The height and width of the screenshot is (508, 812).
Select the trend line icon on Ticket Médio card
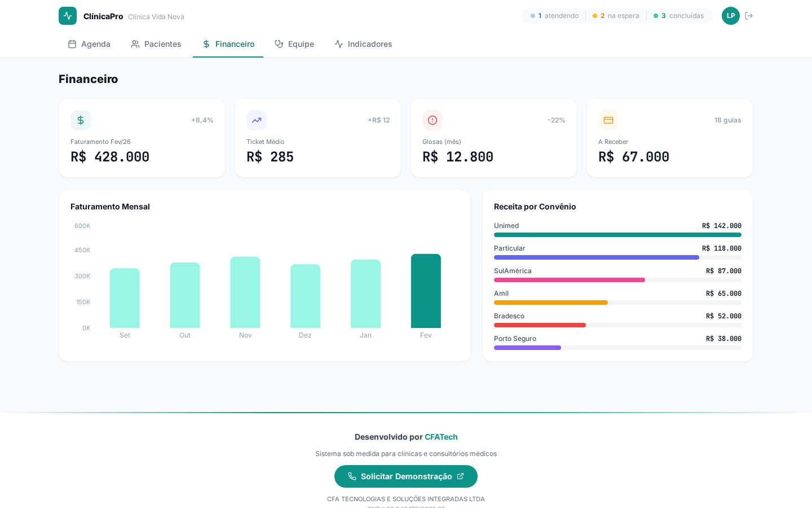257,120
